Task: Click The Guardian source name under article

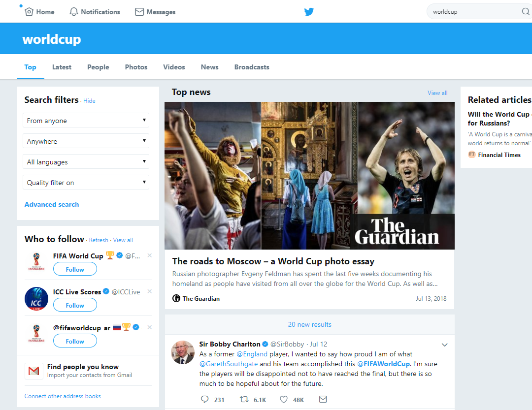Action: click(x=201, y=298)
